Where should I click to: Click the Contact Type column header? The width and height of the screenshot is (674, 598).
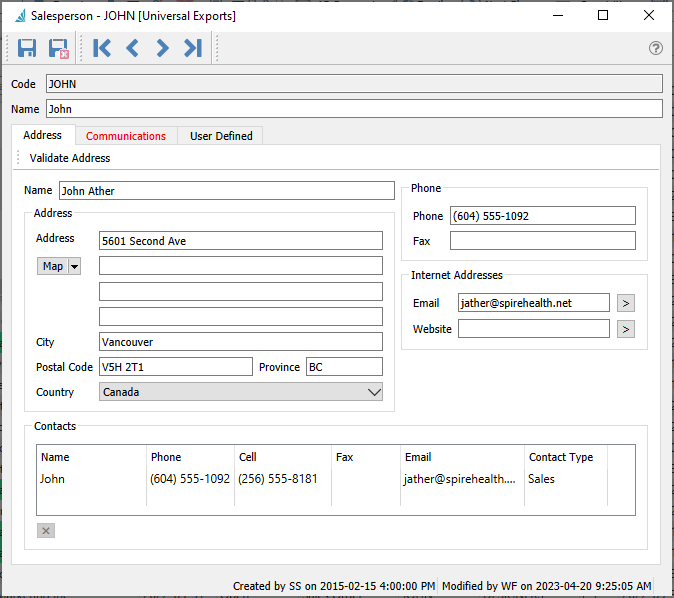(561, 457)
